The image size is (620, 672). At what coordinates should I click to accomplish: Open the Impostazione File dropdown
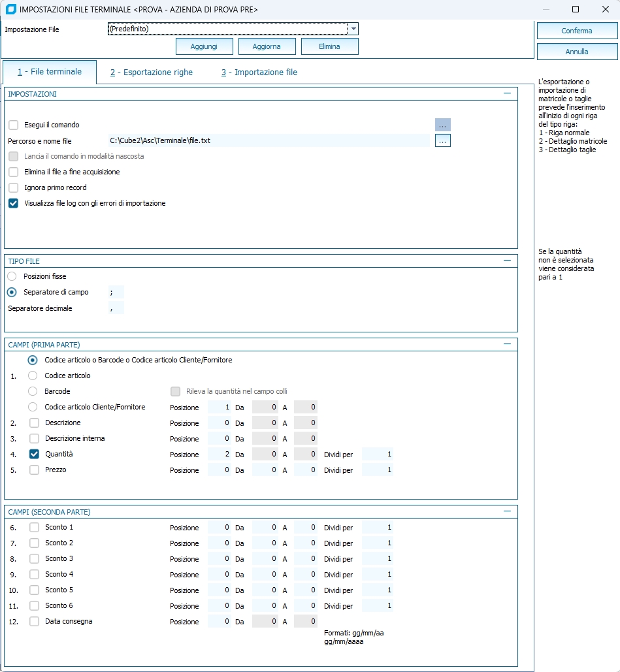tap(353, 29)
